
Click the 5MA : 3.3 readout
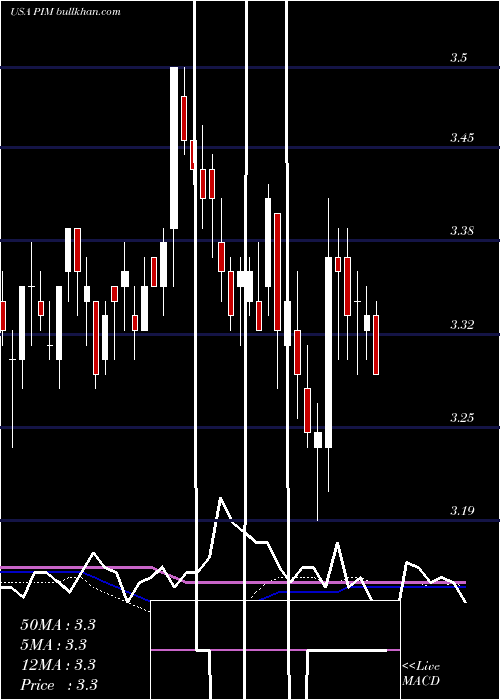[x=54, y=645]
